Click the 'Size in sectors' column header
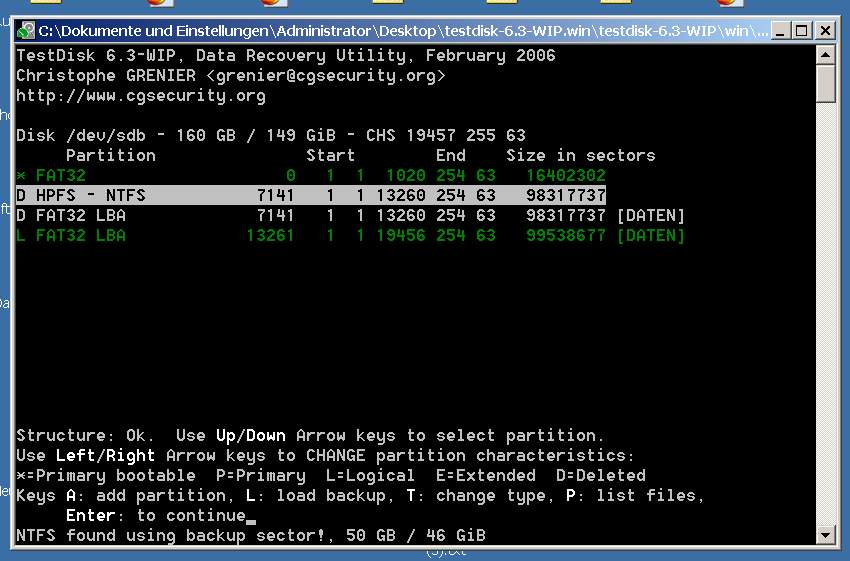 pyautogui.click(x=581, y=156)
